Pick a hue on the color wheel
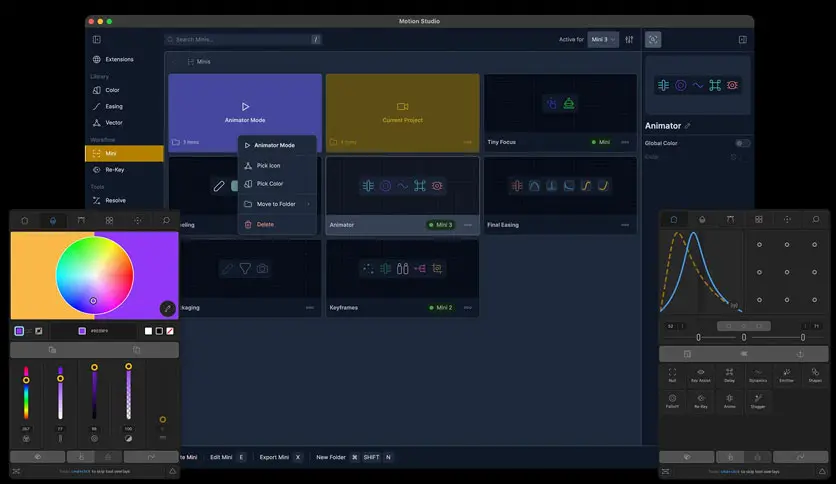This screenshot has width=836, height=484. click(x=95, y=275)
